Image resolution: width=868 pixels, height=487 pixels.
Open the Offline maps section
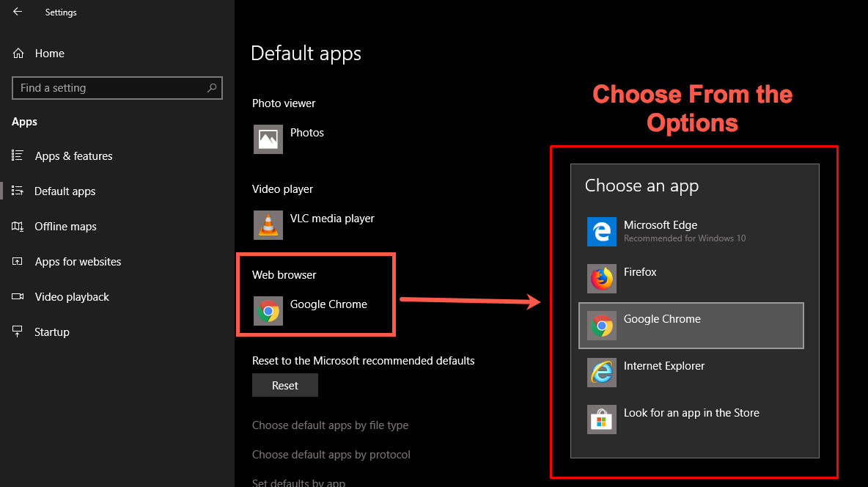click(65, 226)
